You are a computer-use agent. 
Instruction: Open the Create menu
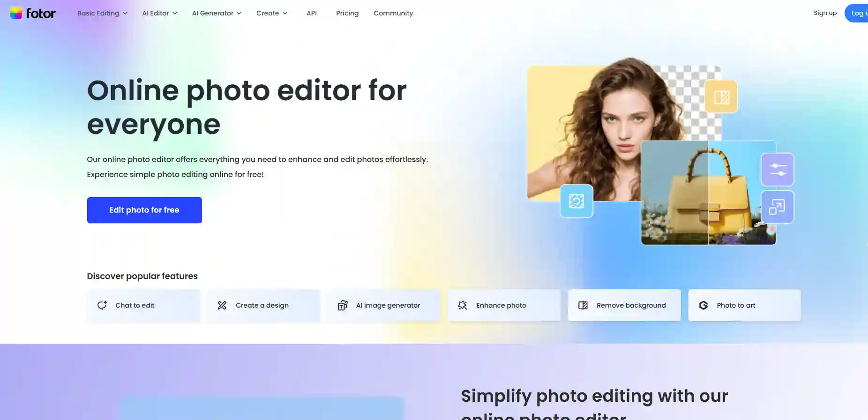(x=272, y=13)
